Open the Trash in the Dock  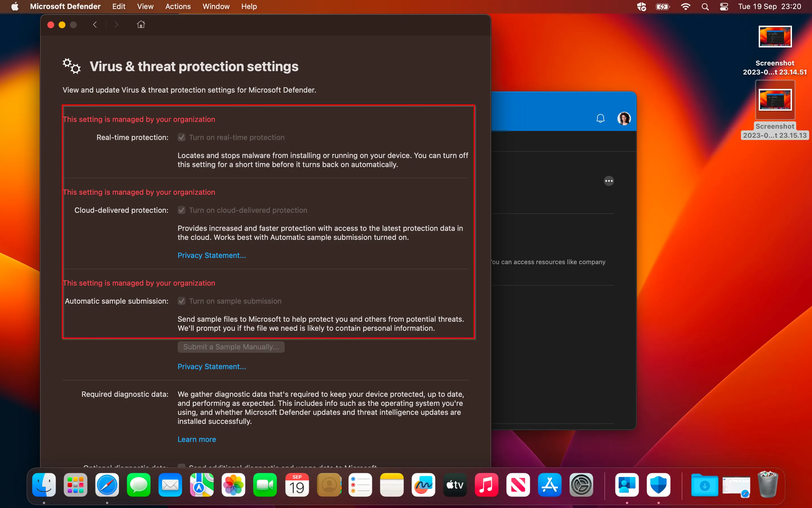coord(768,484)
